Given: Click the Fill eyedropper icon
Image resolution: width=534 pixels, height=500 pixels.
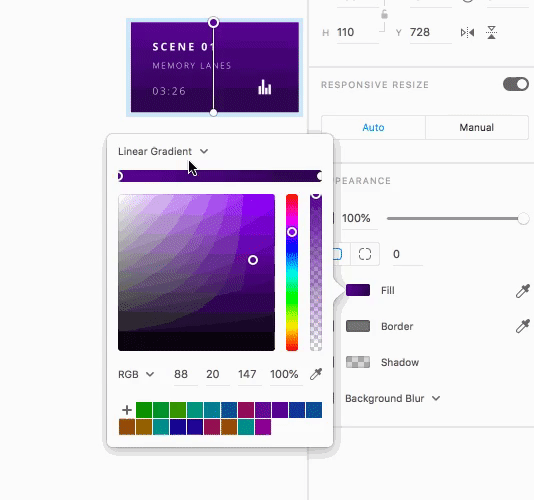Looking at the screenshot, I should coord(523,291).
